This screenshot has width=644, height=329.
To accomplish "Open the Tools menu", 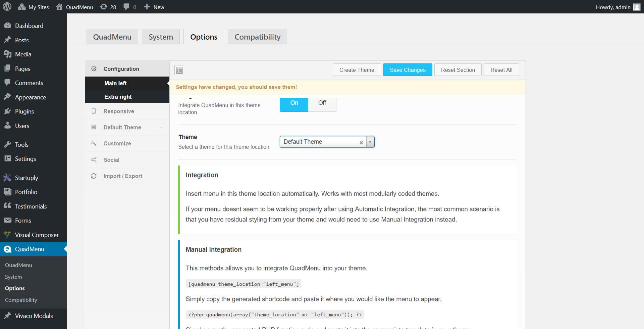I will pos(34,144).
